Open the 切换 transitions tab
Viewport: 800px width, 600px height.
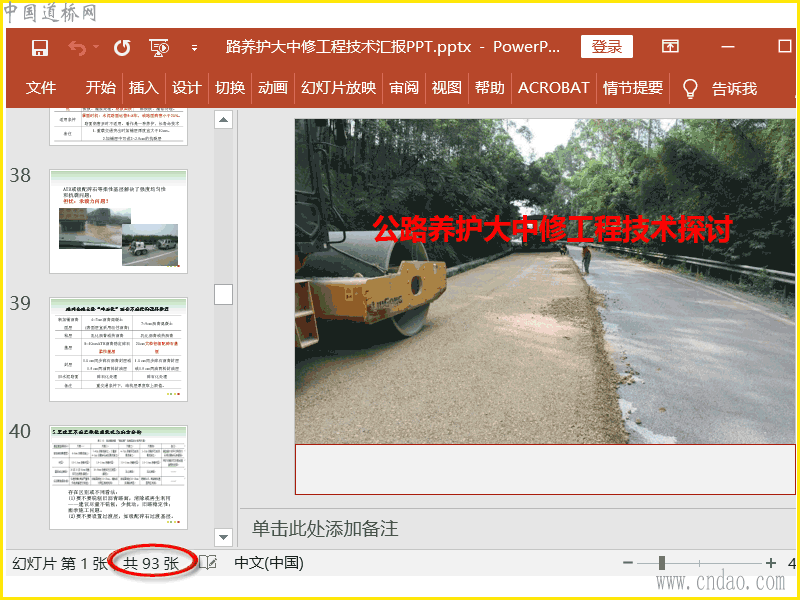[x=230, y=88]
